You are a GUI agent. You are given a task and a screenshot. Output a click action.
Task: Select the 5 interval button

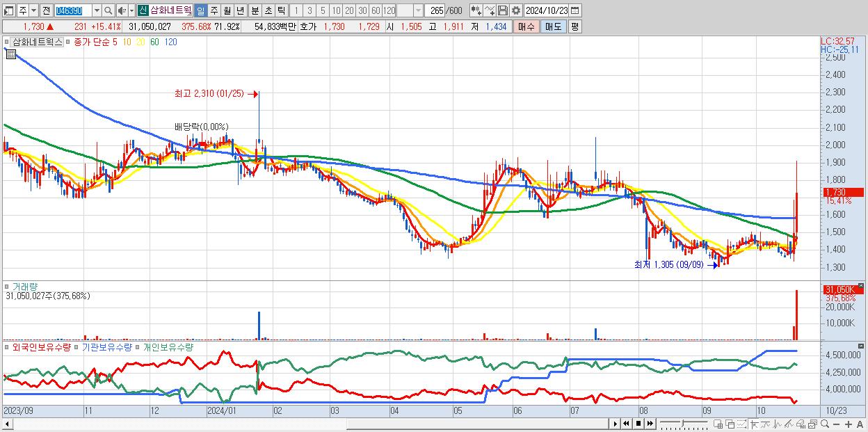tap(323, 10)
